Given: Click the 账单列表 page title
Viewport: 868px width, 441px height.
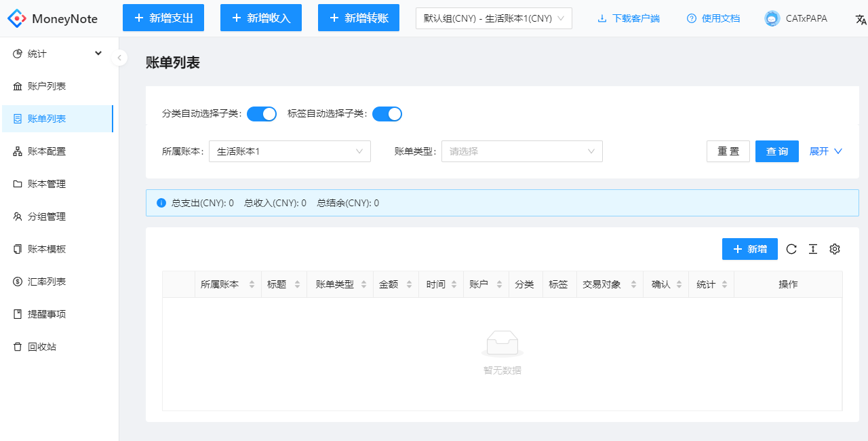Looking at the screenshot, I should coord(173,62).
